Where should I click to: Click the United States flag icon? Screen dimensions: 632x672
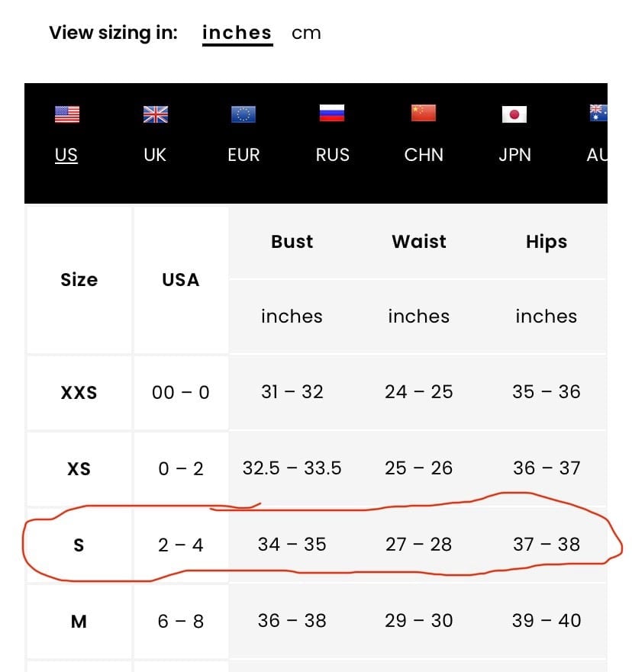[67, 114]
